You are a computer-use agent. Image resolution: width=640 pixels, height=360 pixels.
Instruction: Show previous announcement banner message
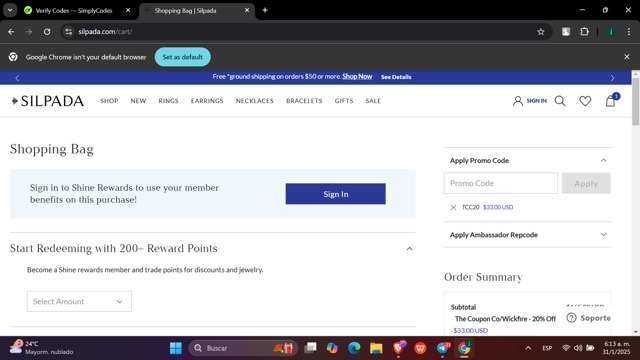tap(17, 78)
